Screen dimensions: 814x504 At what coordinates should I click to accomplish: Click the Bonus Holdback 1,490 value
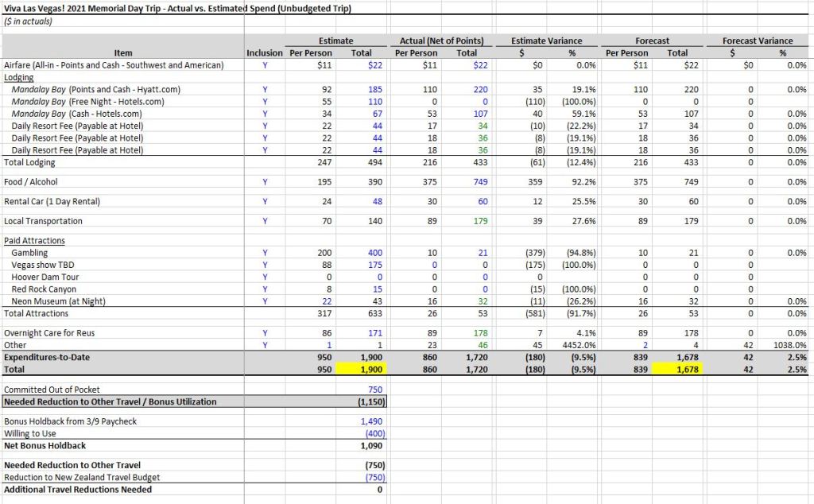[x=371, y=421]
